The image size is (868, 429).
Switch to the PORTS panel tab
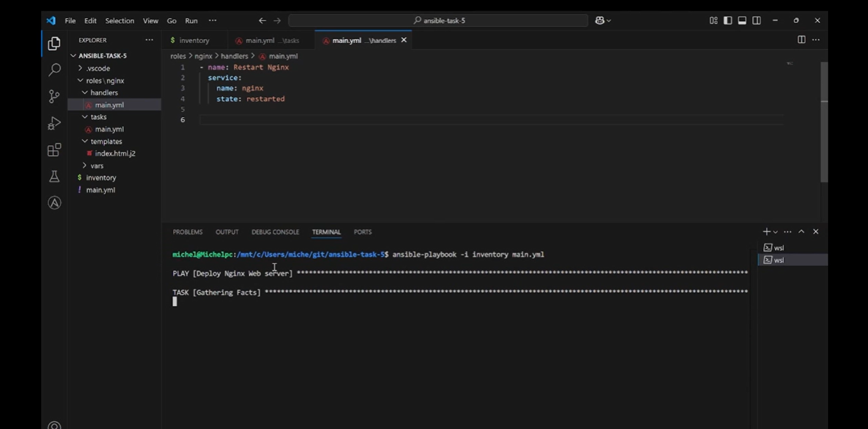[363, 232]
